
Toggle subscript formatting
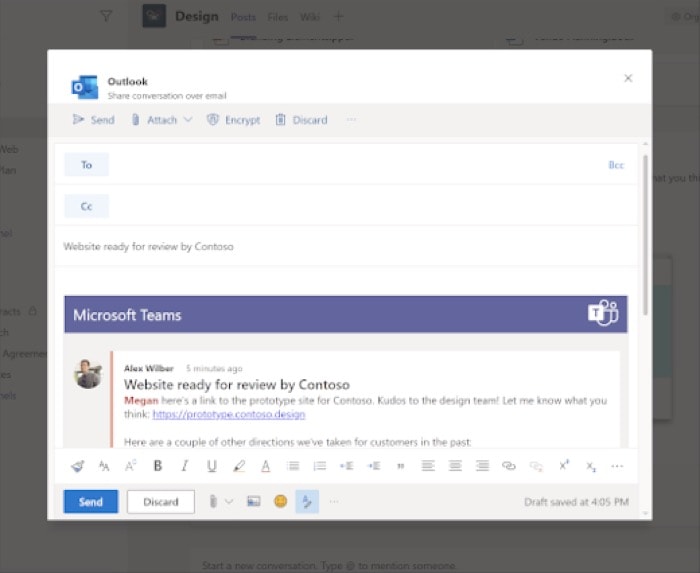point(591,467)
